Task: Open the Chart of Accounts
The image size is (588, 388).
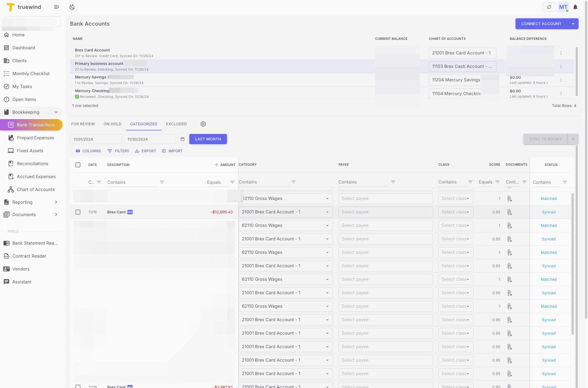Action: click(35, 189)
